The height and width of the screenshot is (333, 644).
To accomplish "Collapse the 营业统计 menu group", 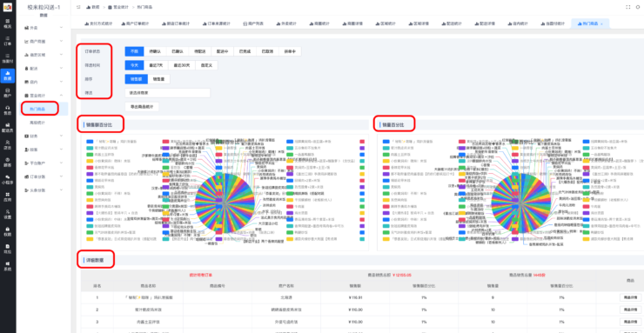I will (44, 95).
